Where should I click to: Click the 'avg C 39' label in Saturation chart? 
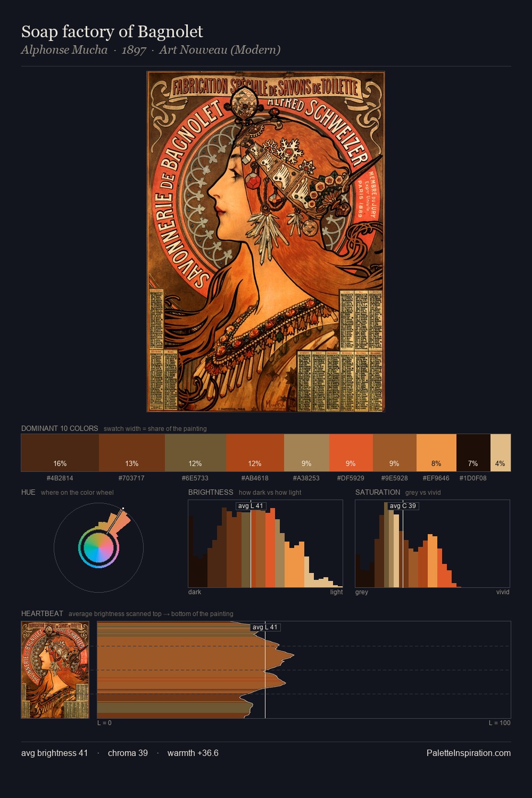[x=403, y=506]
